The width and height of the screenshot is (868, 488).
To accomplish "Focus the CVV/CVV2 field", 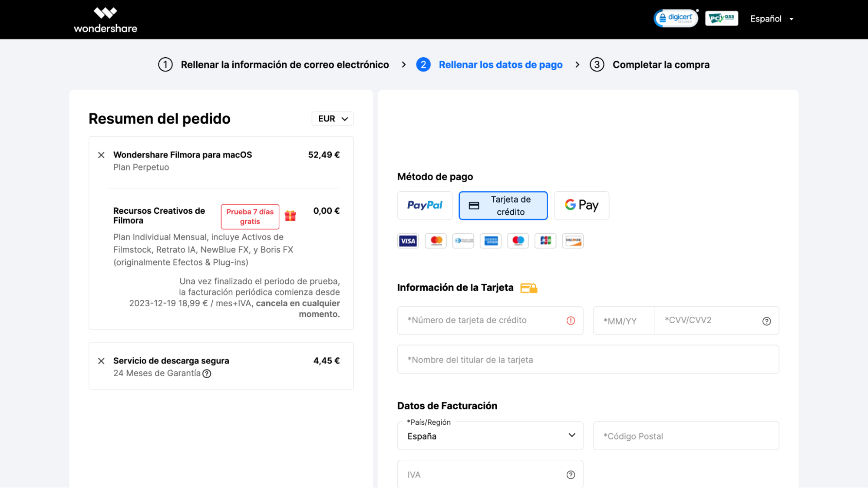I will [x=717, y=321].
